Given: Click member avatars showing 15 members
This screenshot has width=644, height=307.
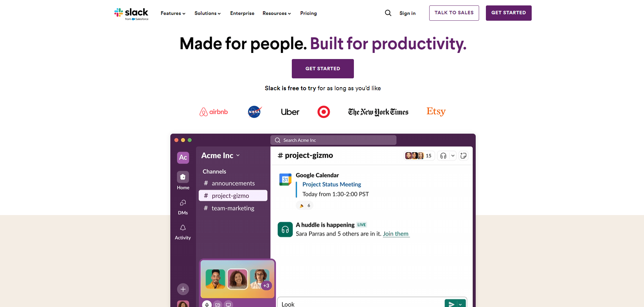Looking at the screenshot, I should [x=419, y=156].
